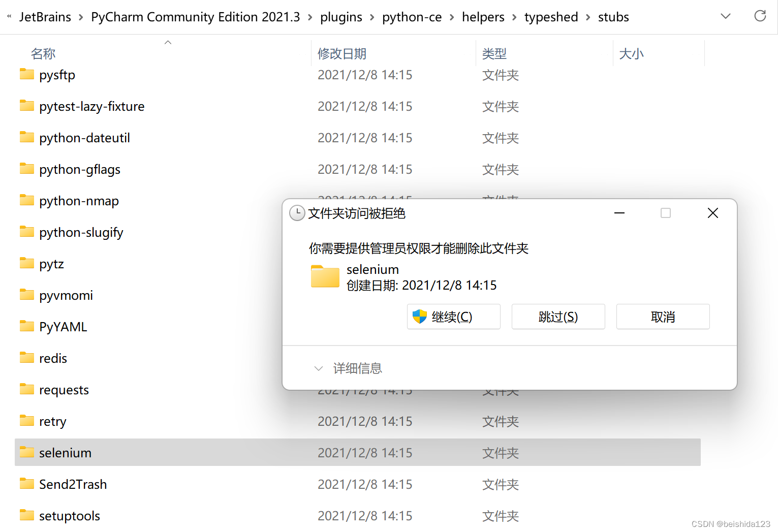778x532 pixels.
Task: Open the requests folder icon
Action: pyautogui.click(x=26, y=389)
